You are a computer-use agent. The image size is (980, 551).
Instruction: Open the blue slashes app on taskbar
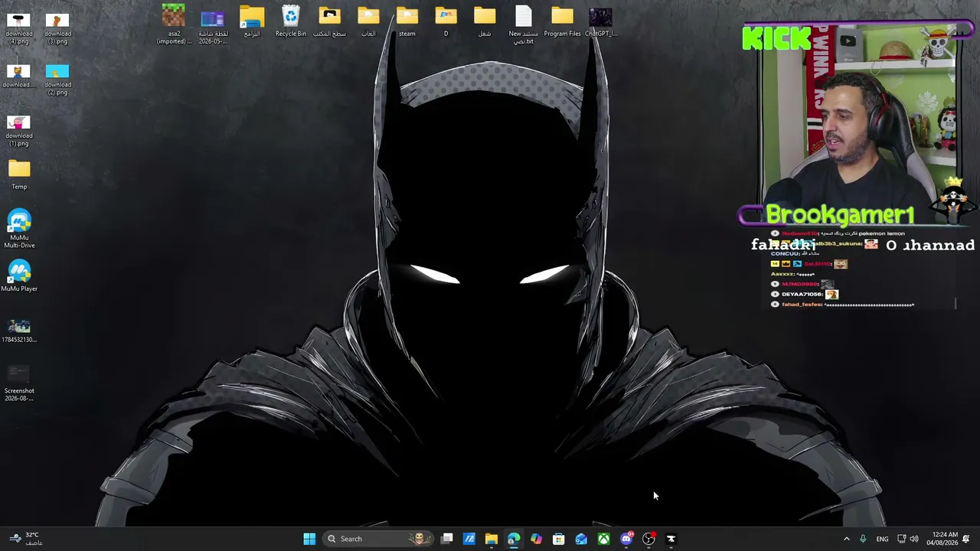469,539
